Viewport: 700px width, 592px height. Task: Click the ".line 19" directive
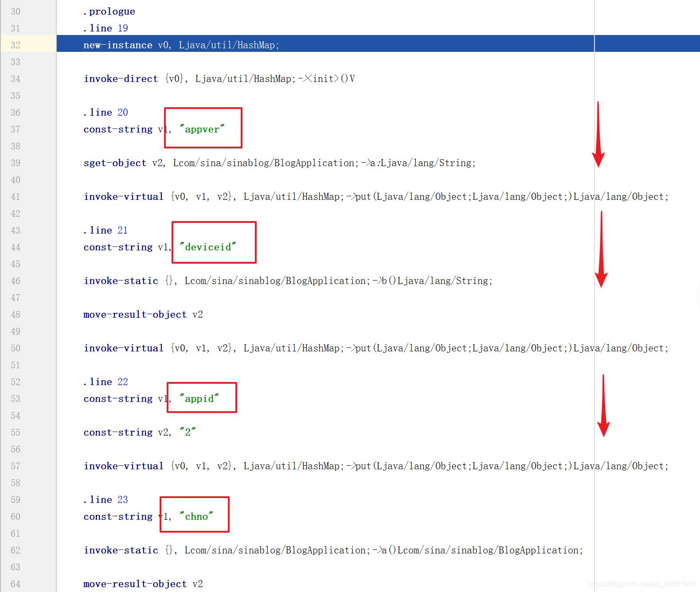[106, 28]
